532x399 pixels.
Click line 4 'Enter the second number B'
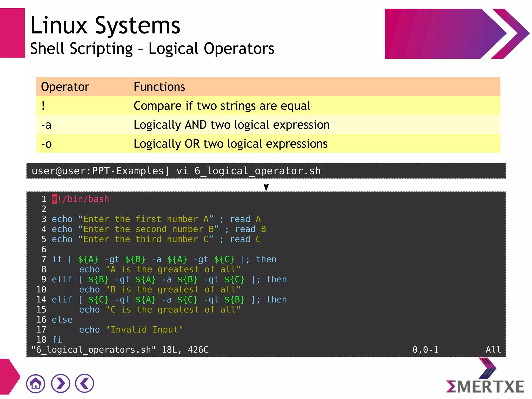click(x=159, y=229)
